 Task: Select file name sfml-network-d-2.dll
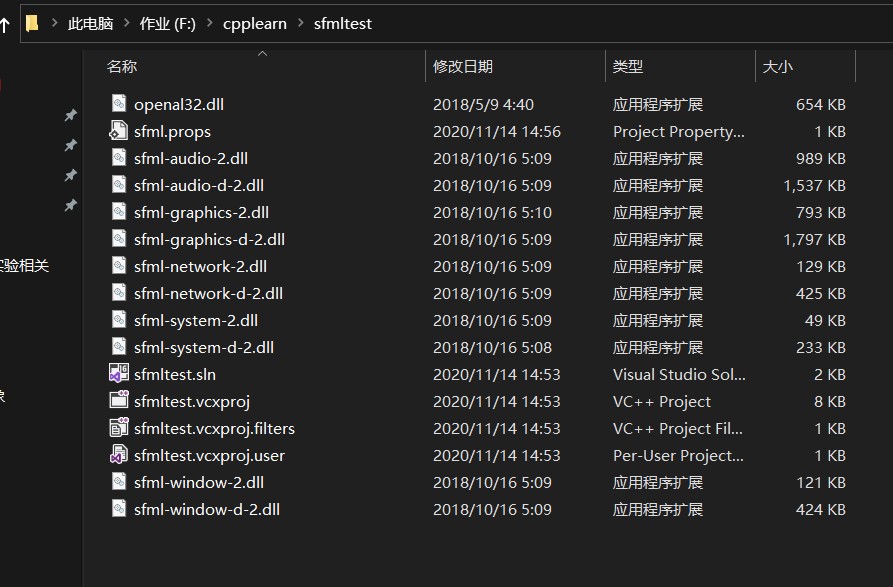[208, 294]
